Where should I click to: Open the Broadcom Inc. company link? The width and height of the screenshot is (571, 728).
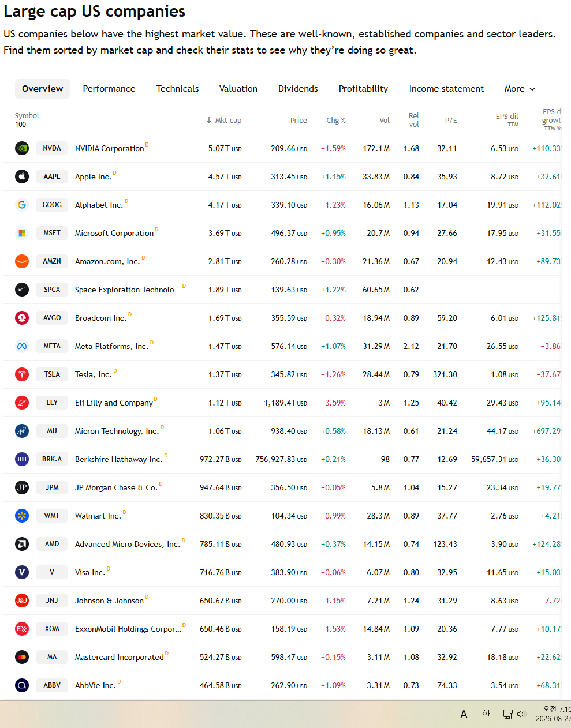(100, 318)
